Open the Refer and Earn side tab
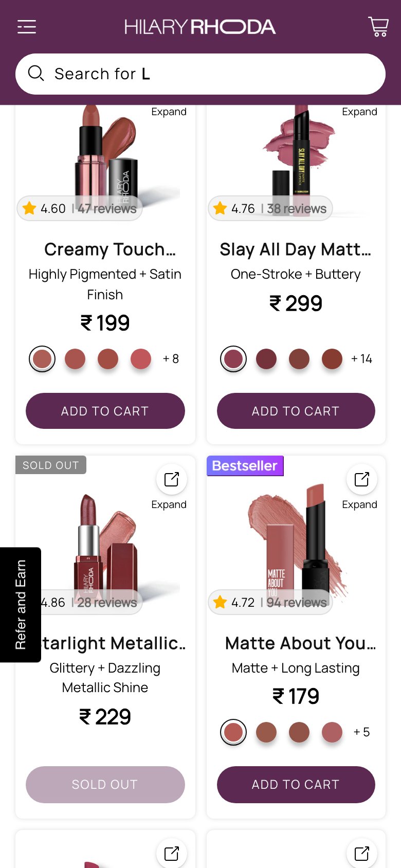 [21, 605]
